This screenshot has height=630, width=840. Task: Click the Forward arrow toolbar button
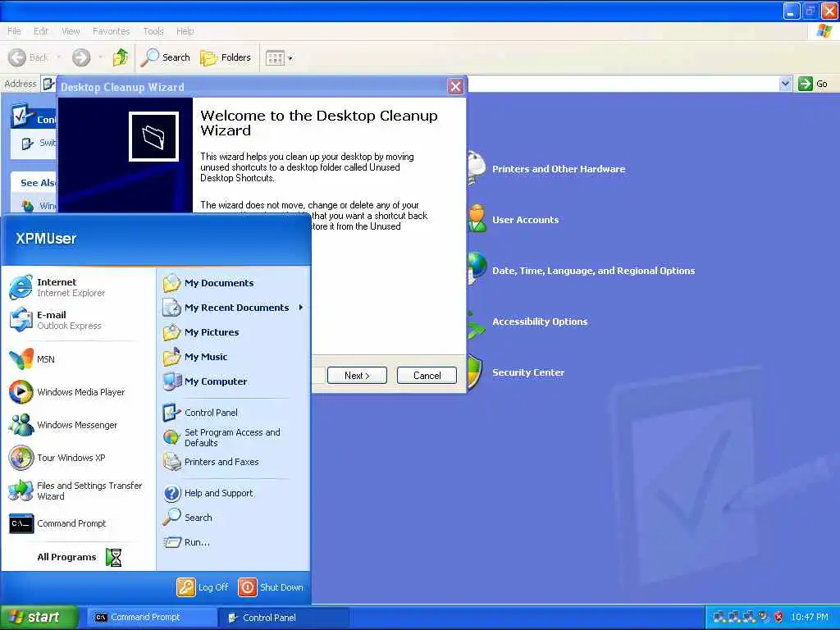tap(81, 57)
